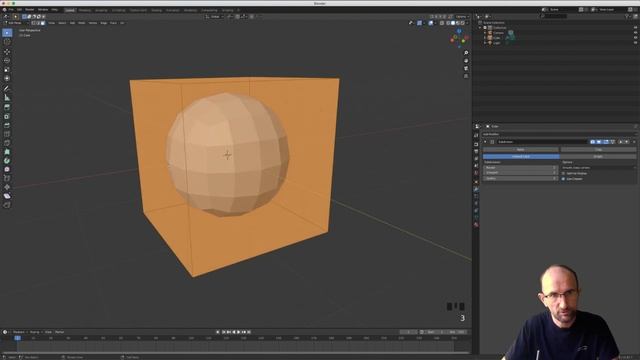
Task: Open the Add Modifier dropdown
Action: [559, 134]
